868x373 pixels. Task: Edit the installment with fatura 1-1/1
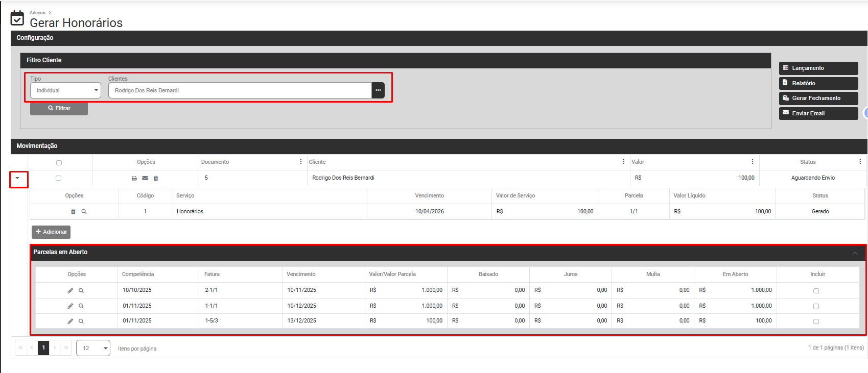coord(71,306)
